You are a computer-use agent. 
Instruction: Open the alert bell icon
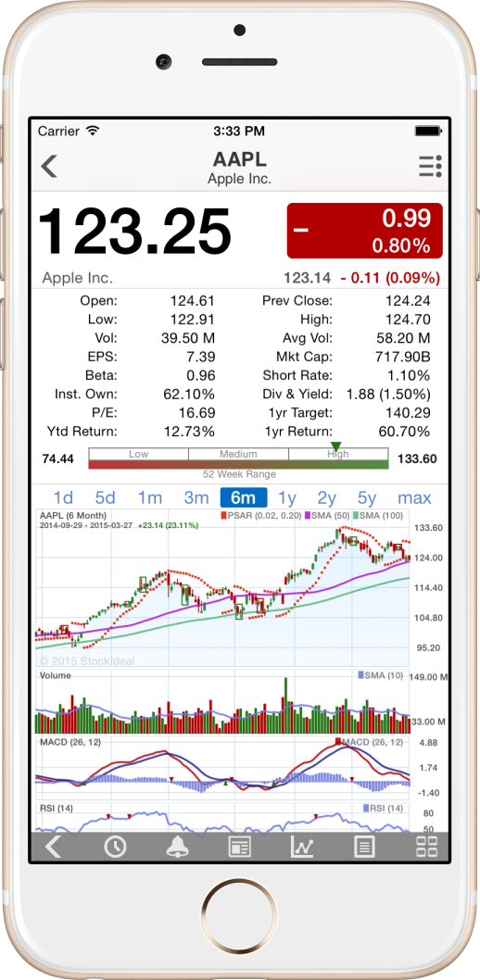click(x=178, y=847)
